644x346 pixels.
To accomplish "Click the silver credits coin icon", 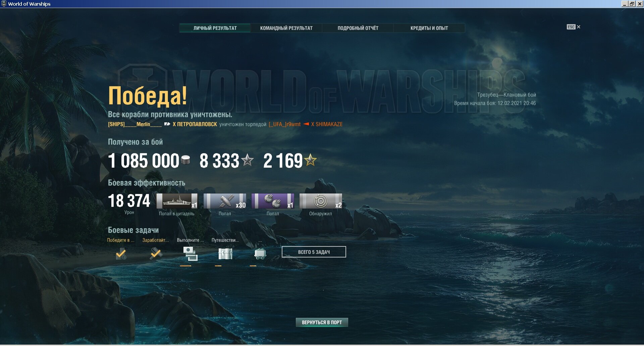I will point(185,160).
